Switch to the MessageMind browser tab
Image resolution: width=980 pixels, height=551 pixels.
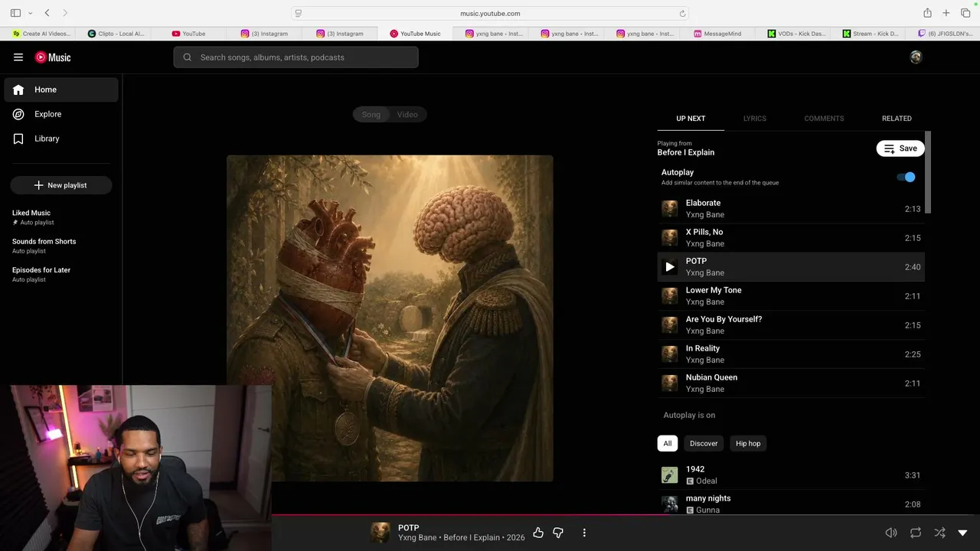click(718, 34)
